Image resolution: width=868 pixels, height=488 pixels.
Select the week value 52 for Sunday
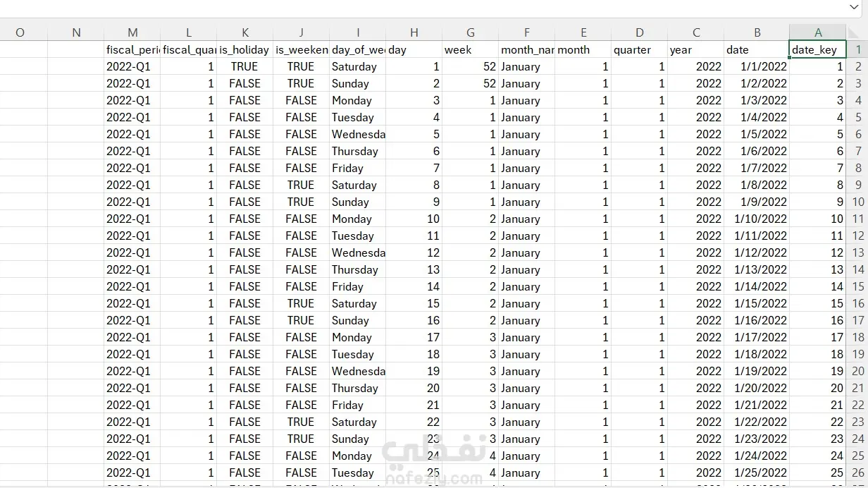[x=471, y=83]
